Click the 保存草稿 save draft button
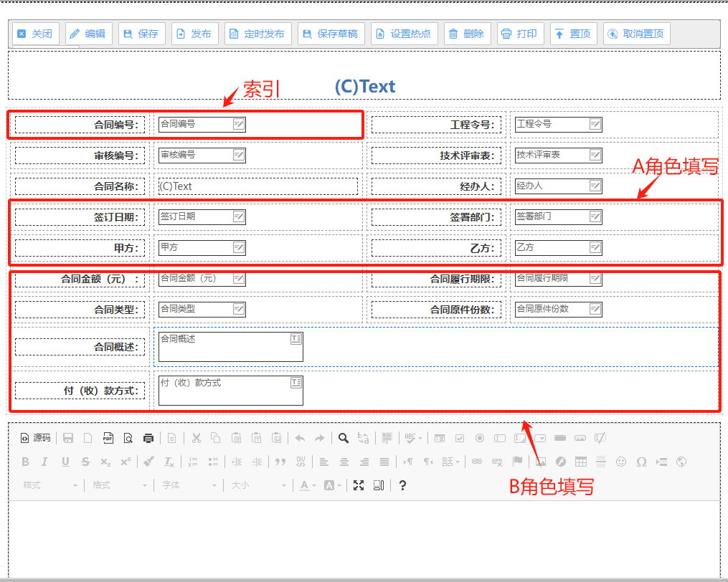 tap(331, 34)
